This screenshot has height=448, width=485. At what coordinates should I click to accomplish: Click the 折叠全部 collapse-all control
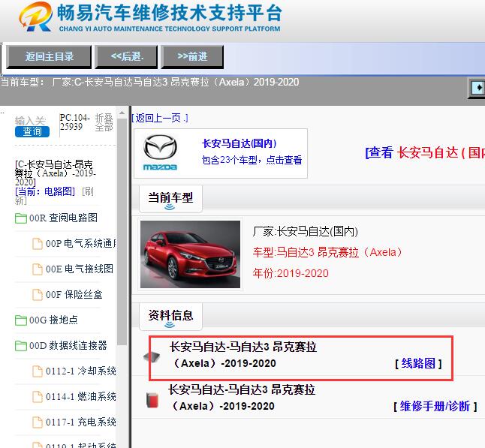(x=104, y=122)
